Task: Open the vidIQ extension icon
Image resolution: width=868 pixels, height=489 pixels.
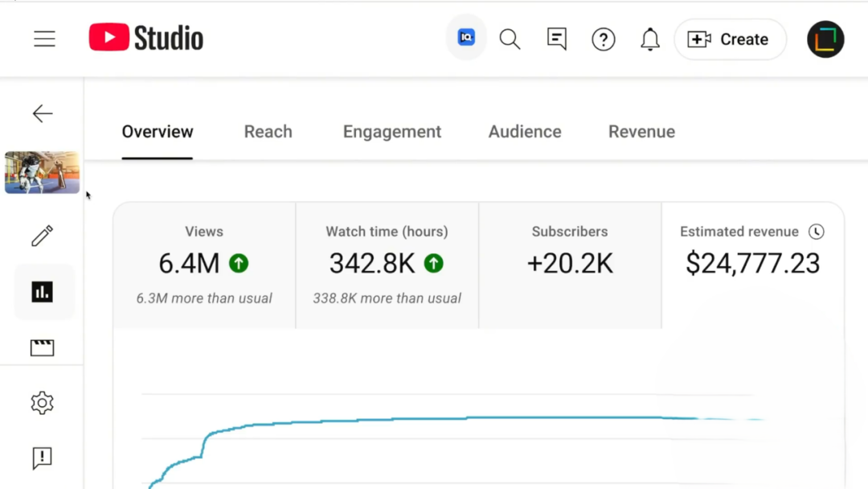Action: 466,37
